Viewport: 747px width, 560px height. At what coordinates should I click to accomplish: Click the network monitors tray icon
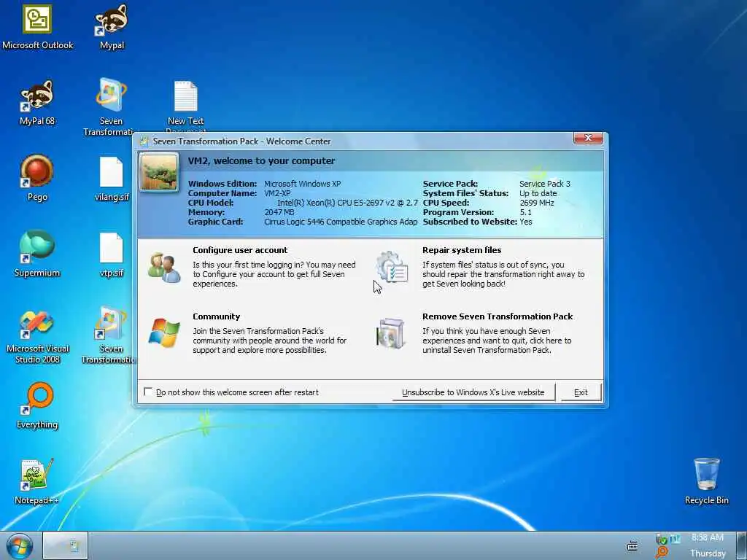pos(675,539)
